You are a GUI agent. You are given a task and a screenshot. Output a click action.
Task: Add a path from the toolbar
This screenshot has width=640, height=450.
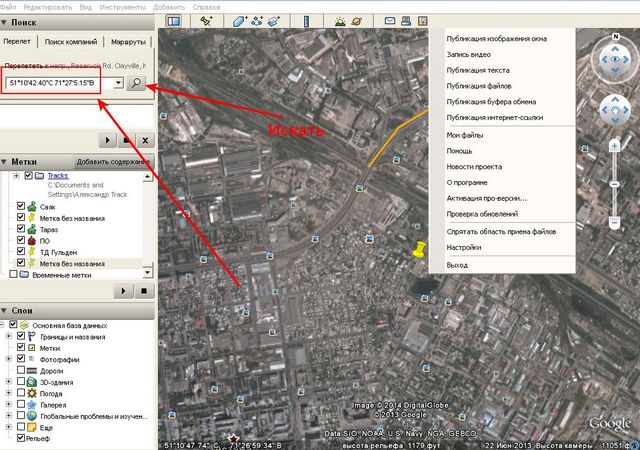pos(257,21)
